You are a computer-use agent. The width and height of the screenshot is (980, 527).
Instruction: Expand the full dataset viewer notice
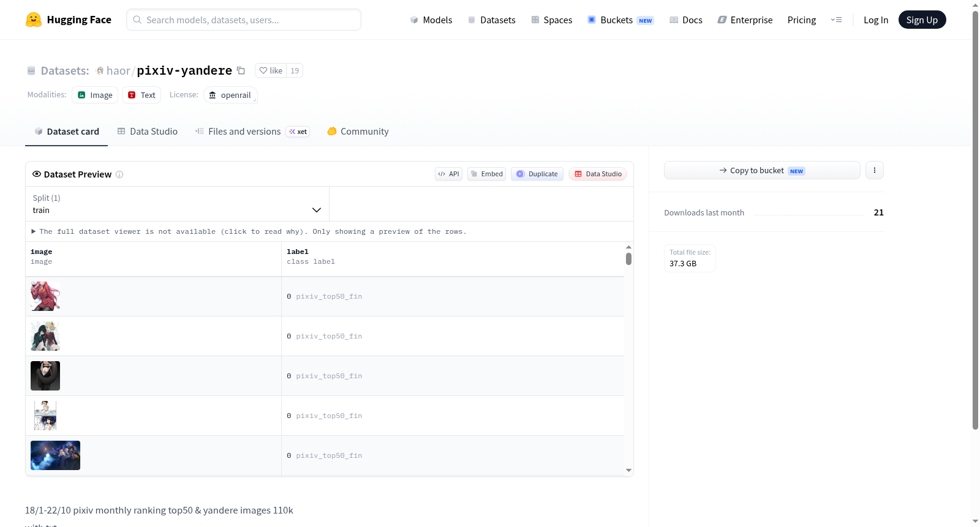point(249,231)
